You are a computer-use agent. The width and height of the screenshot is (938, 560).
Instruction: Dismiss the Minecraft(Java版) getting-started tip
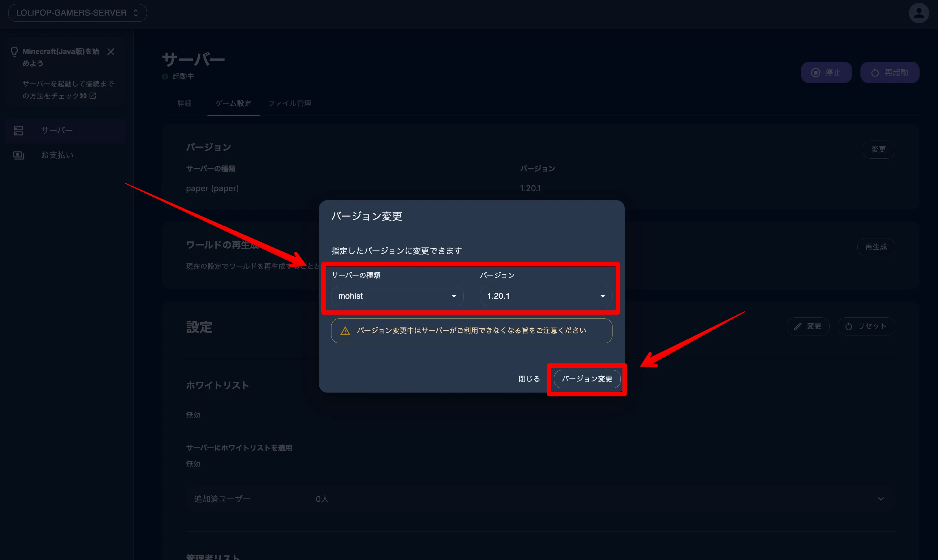pos(111,52)
